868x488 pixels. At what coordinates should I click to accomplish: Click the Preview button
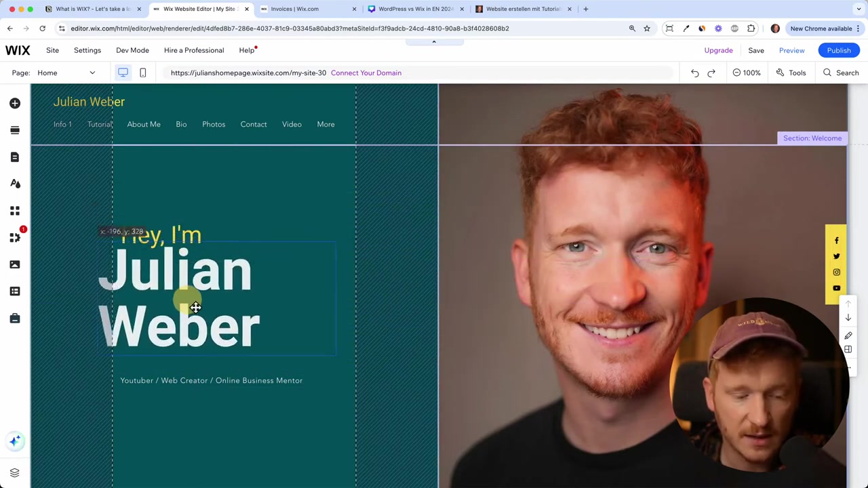pyautogui.click(x=791, y=50)
